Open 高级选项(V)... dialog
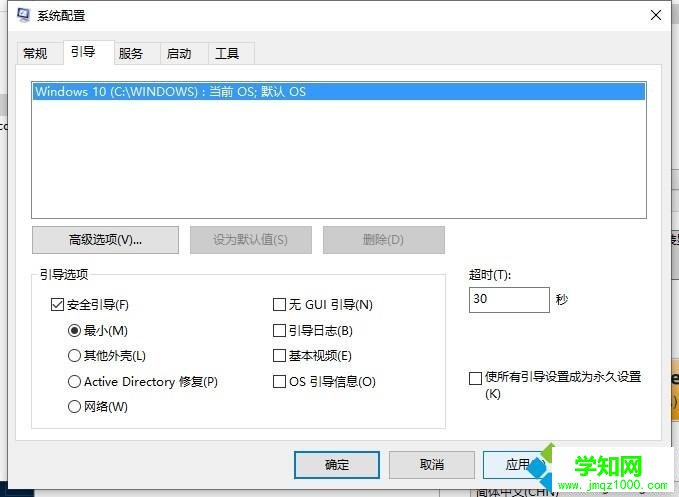 105,239
